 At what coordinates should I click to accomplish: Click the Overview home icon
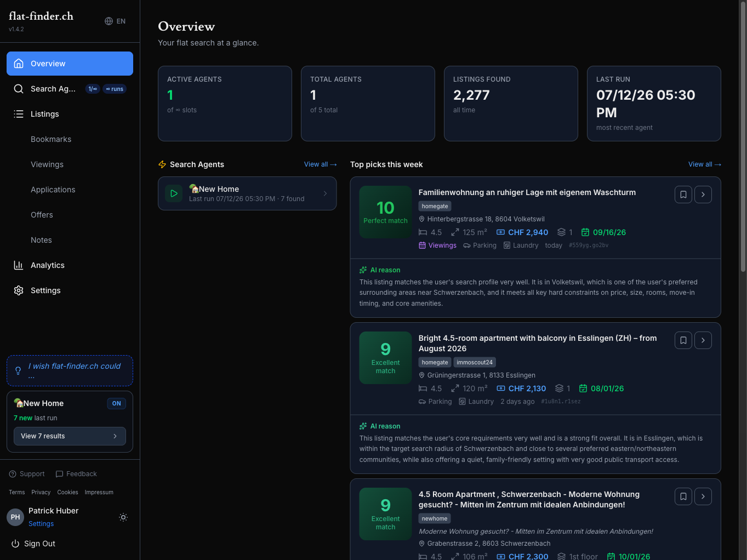point(19,64)
